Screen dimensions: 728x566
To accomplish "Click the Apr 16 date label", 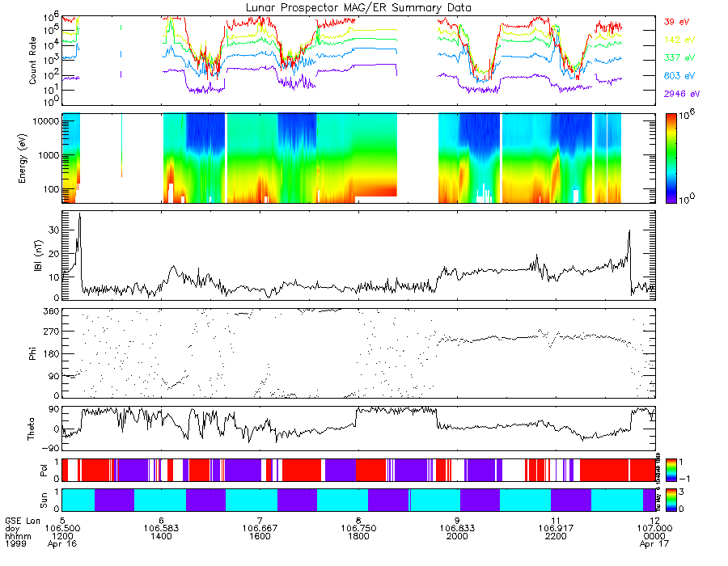I will [62, 543].
